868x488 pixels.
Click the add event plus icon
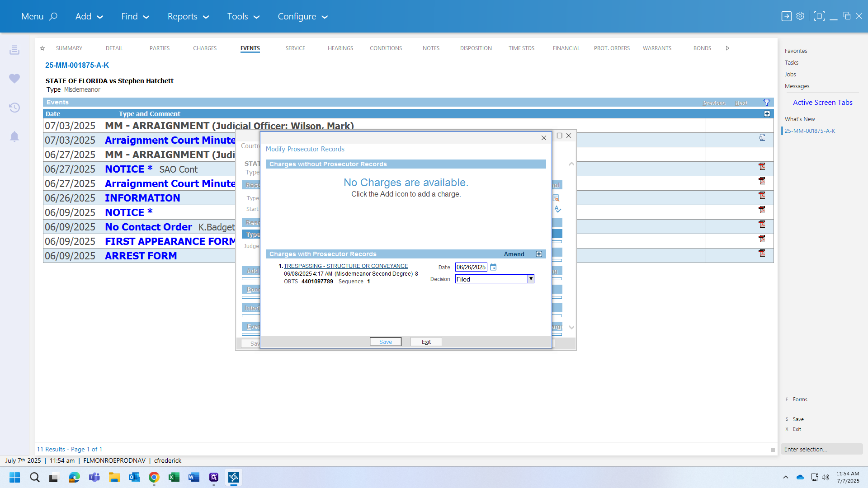pyautogui.click(x=767, y=114)
